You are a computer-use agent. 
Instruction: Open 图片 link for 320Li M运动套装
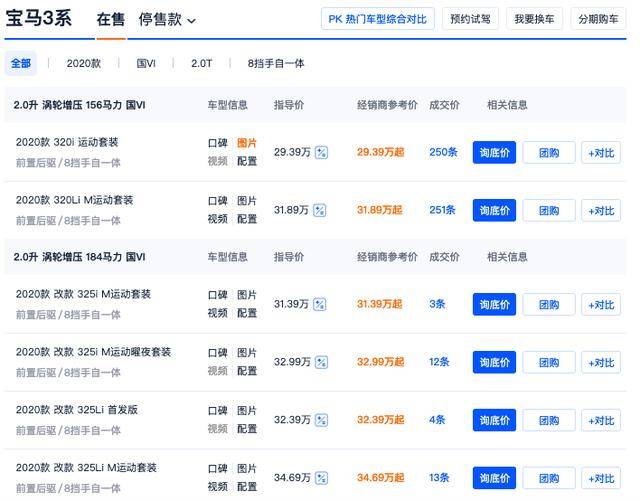[247, 201]
